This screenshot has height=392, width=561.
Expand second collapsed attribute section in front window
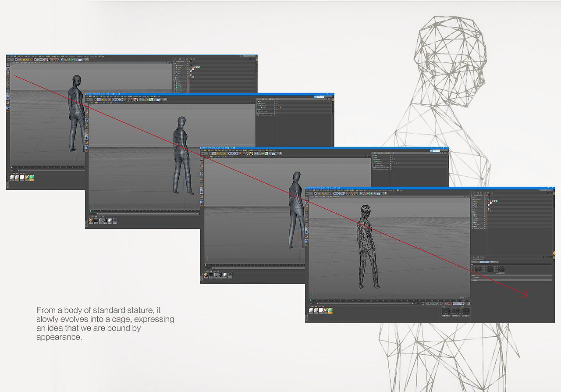click(511, 280)
